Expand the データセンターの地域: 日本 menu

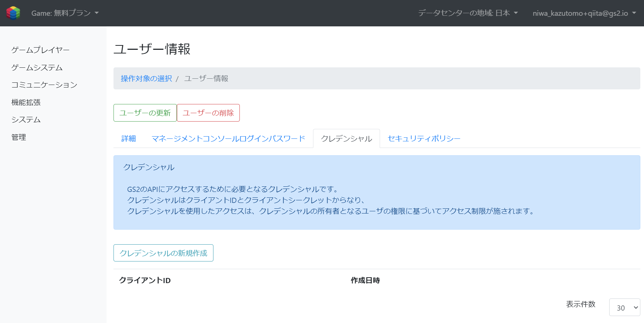point(468,13)
